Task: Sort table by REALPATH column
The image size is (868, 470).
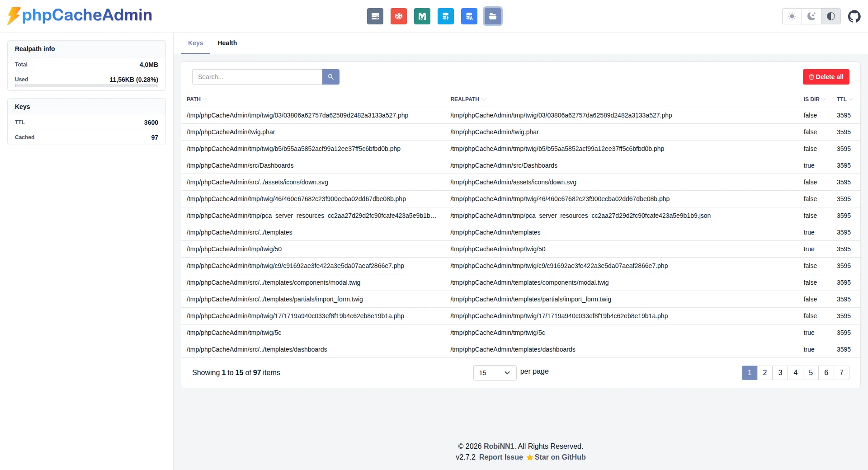Action: (468, 99)
